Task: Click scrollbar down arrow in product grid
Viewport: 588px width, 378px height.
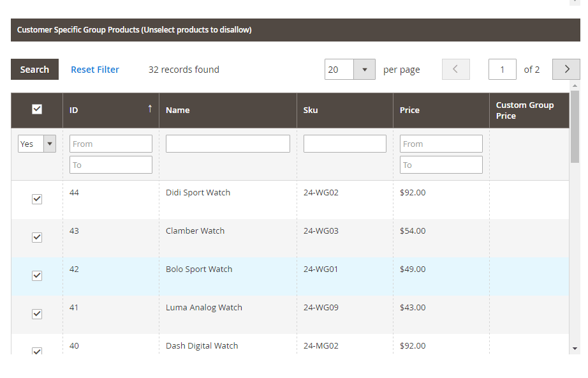Action: tap(575, 349)
